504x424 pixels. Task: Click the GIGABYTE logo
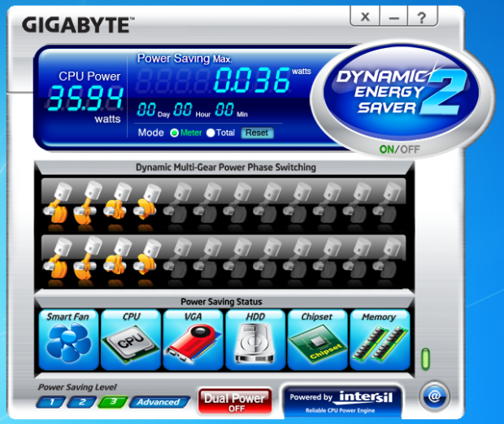coord(78,25)
